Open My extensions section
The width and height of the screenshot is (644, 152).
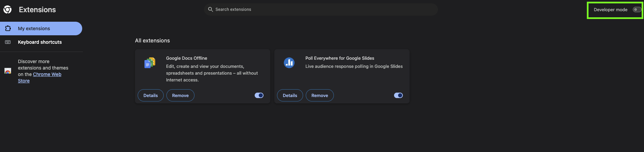[41, 28]
